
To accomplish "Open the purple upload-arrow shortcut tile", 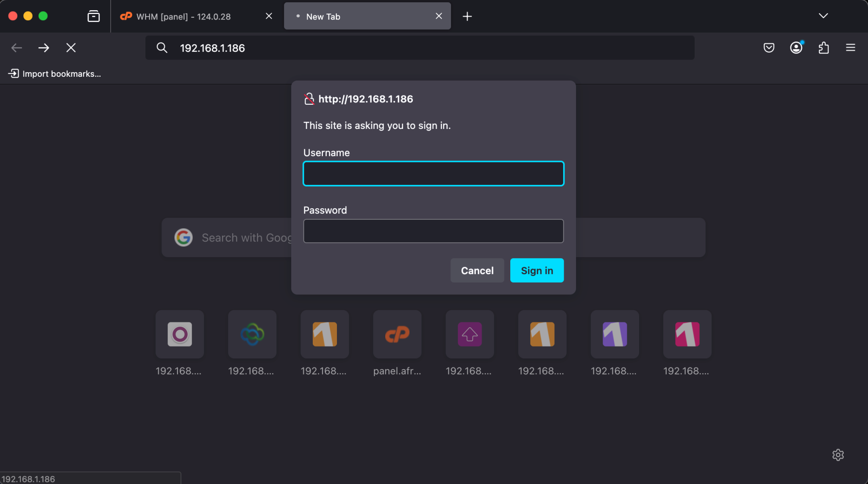I will [469, 334].
